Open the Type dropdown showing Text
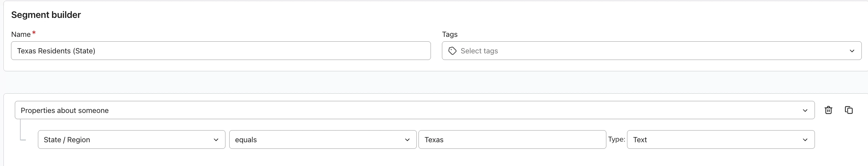This screenshot has height=166, width=868. [x=720, y=139]
